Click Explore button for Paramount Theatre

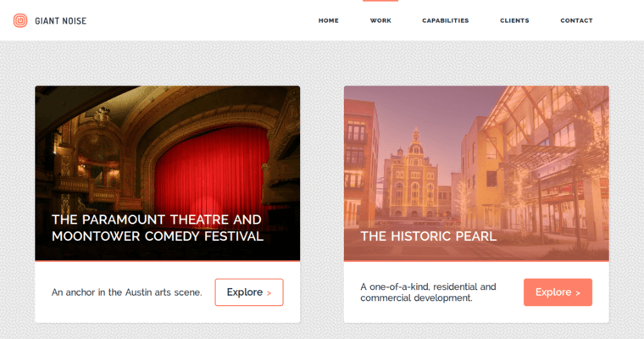coord(249,292)
